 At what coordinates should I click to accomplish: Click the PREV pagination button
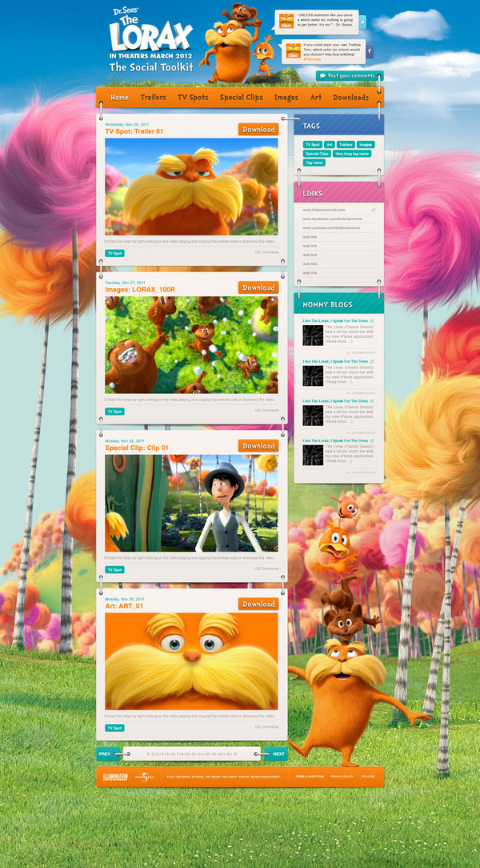pos(108,753)
